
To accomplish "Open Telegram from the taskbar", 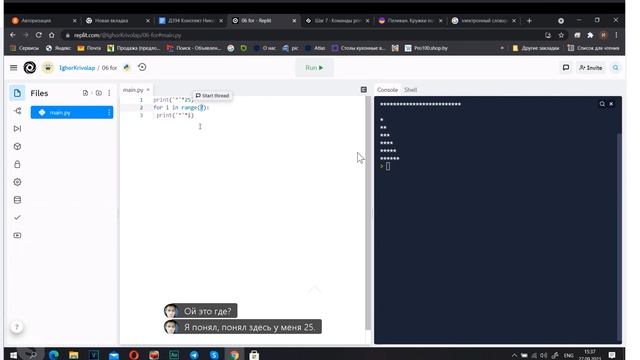I will click(x=194, y=355).
